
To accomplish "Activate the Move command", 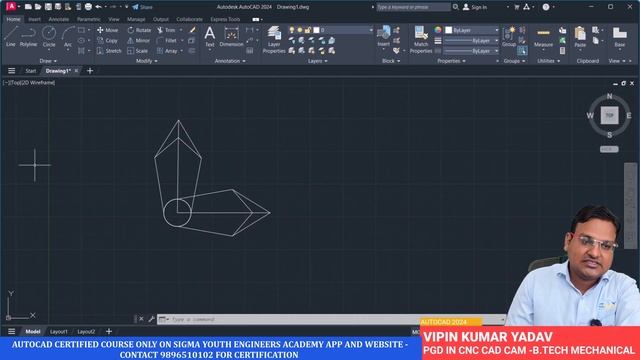I will tap(108, 30).
